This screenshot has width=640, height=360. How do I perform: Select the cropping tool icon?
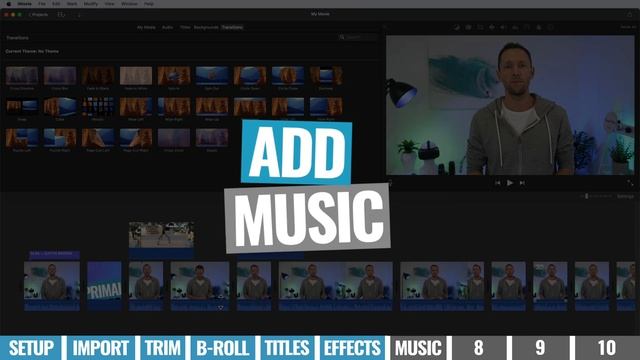(480, 27)
